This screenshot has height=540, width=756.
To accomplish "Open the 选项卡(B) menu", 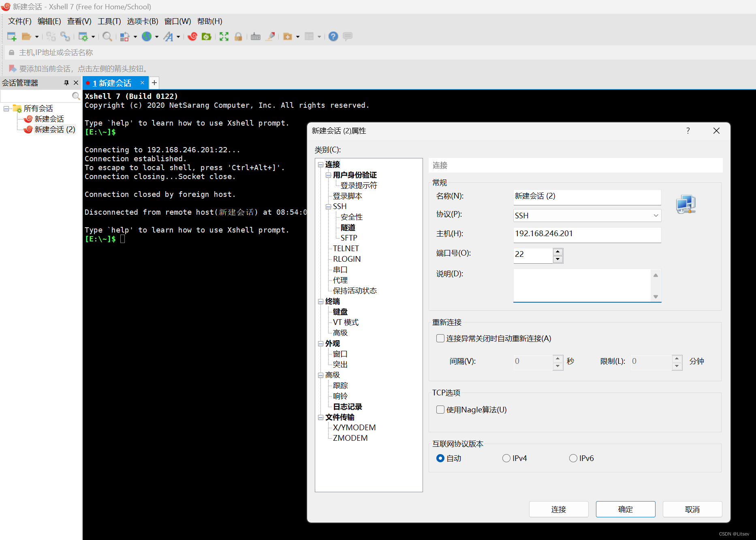I will pyautogui.click(x=143, y=21).
